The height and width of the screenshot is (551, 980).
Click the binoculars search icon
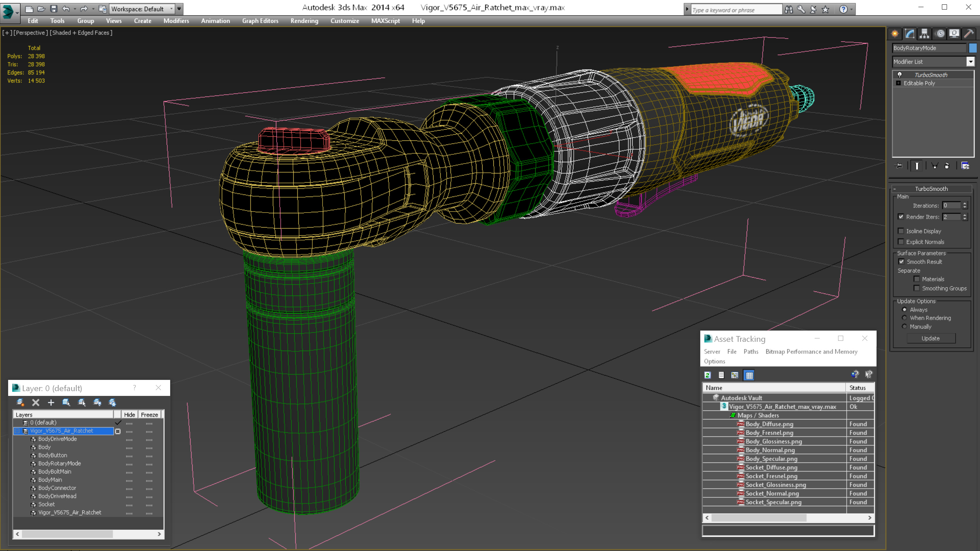click(x=789, y=10)
